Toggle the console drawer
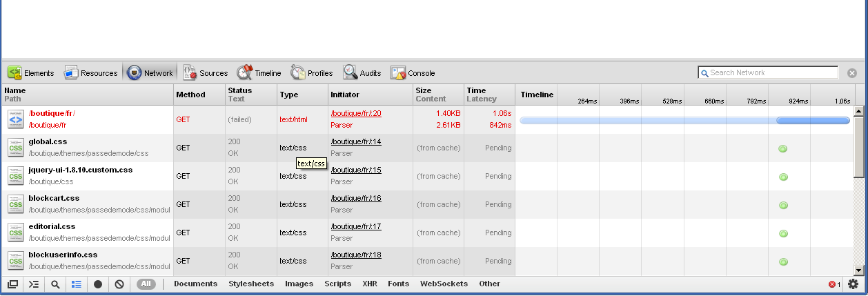868x296 pixels. [34, 284]
